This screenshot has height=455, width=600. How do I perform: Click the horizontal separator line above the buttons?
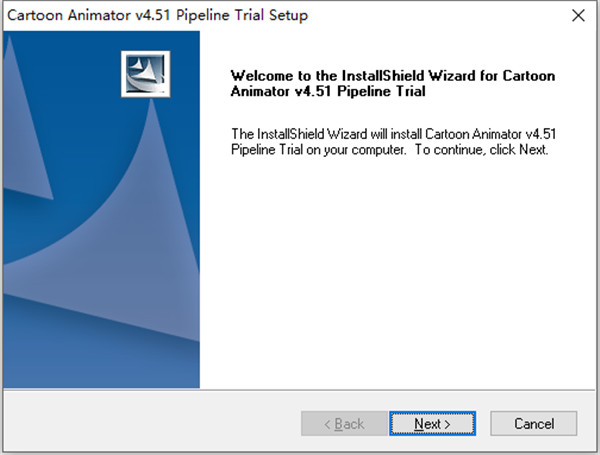pos(300,390)
